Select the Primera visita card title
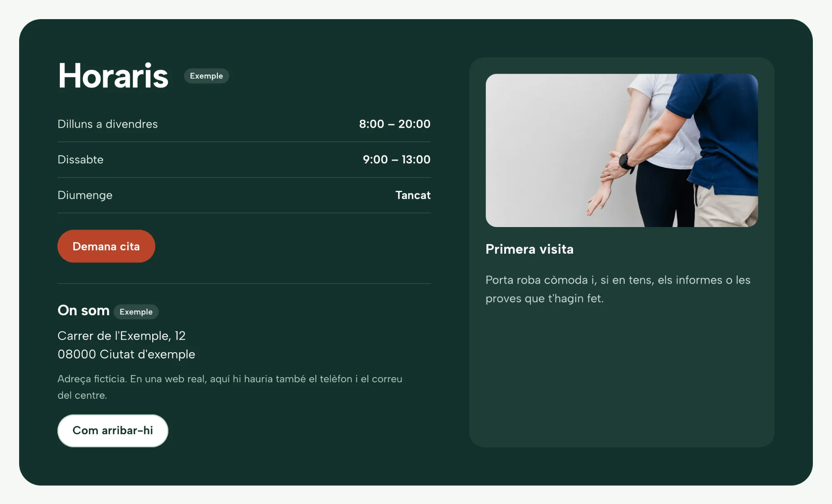832x504 pixels. coord(529,249)
